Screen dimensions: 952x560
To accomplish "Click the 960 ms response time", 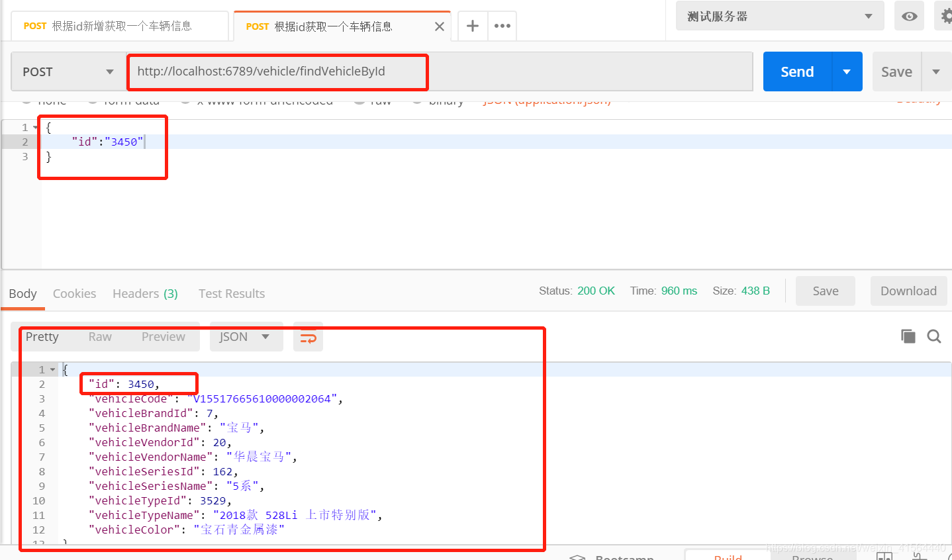I will (x=679, y=291).
